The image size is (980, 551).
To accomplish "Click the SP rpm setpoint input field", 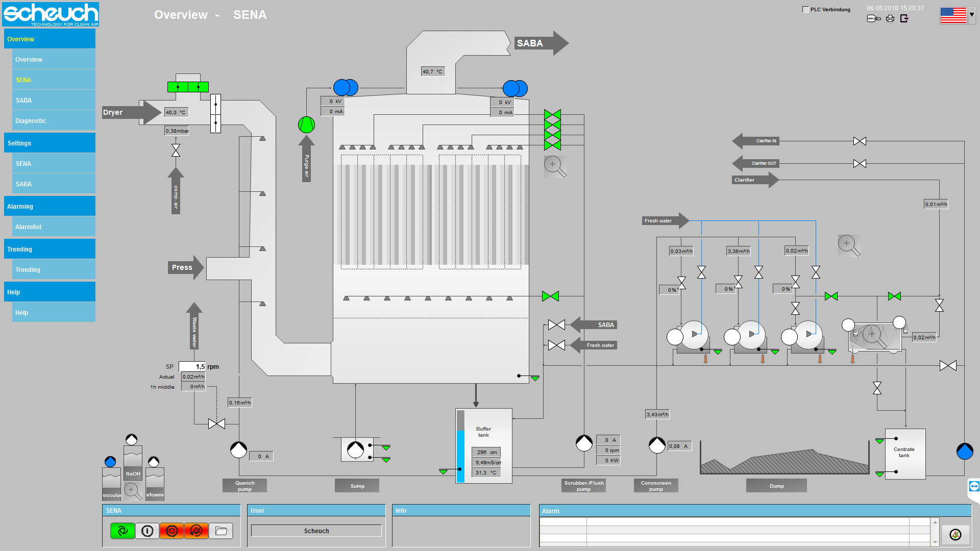I will [193, 367].
